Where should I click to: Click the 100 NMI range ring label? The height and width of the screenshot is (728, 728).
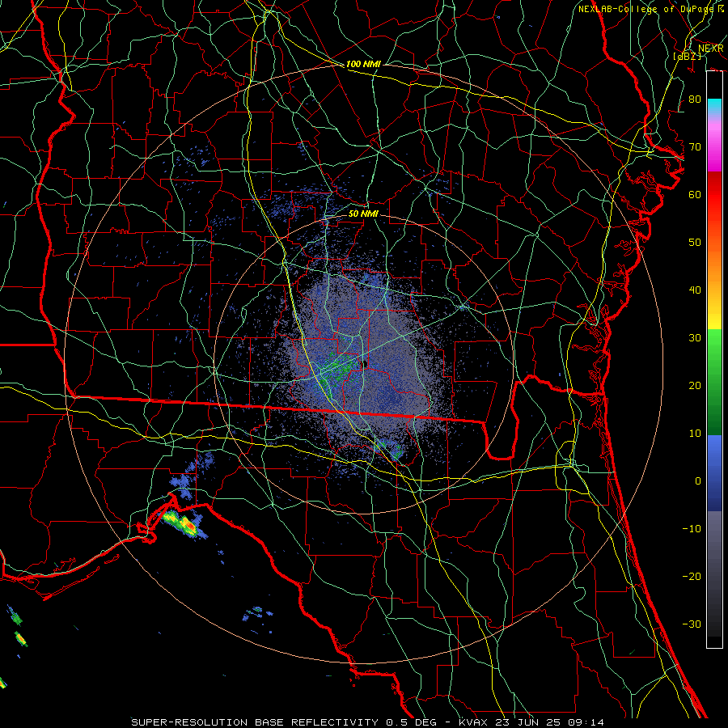point(363,64)
